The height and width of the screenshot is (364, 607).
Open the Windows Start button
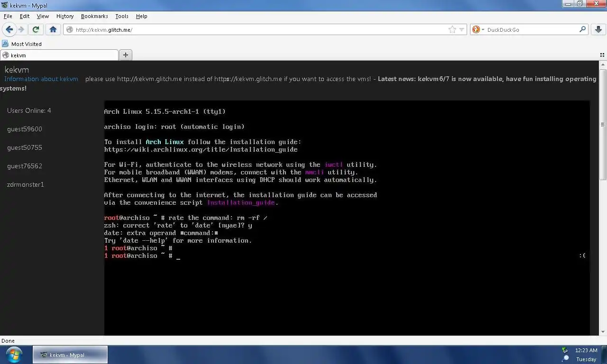14,355
